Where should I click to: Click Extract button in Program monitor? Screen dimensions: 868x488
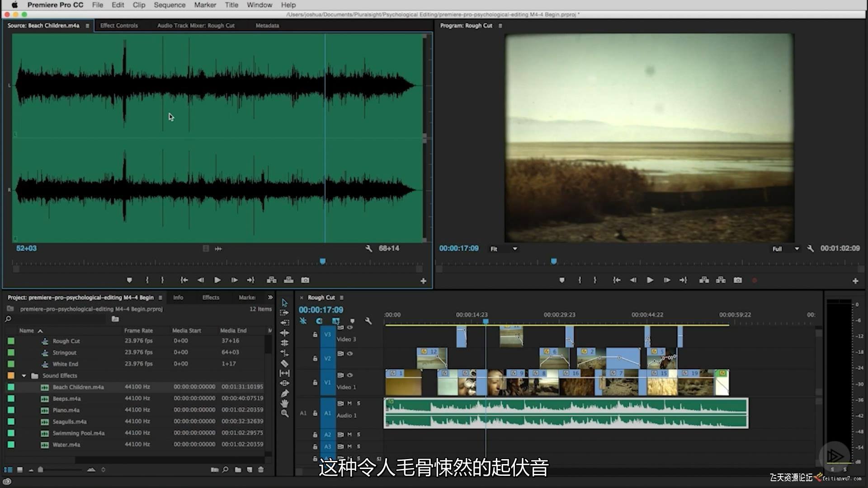[x=721, y=280]
